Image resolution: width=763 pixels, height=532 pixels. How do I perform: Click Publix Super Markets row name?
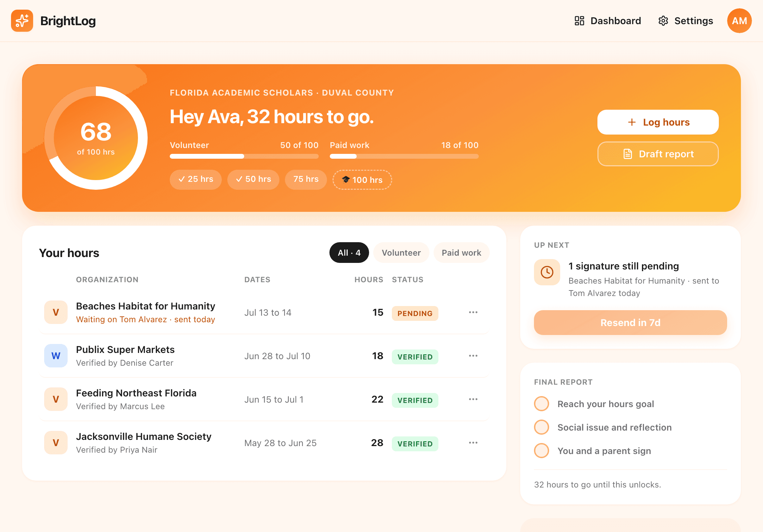[125, 349]
